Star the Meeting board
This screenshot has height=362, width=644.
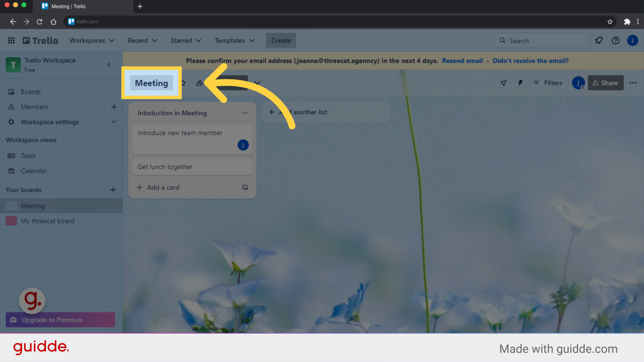pyautogui.click(x=183, y=83)
